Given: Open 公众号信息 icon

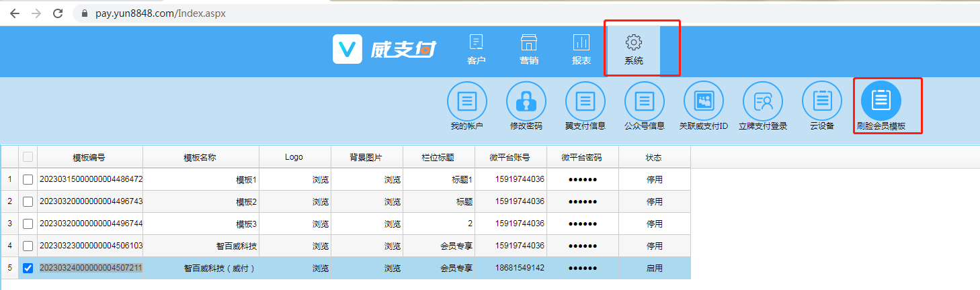Looking at the screenshot, I should click(644, 101).
